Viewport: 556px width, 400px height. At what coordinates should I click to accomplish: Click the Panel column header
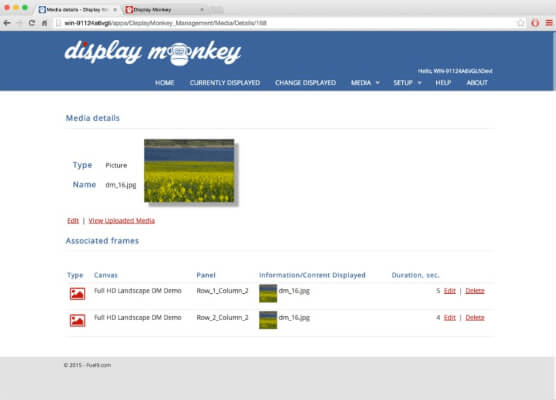206,275
